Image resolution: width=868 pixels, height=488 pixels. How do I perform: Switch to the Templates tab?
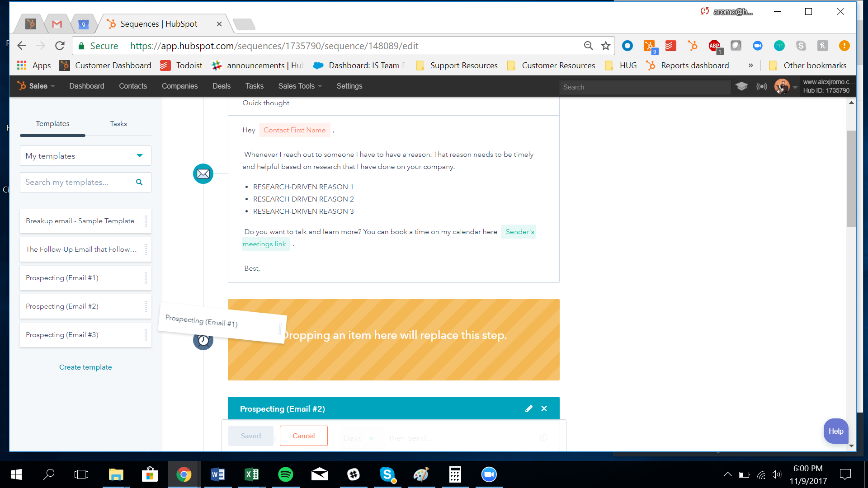point(52,123)
